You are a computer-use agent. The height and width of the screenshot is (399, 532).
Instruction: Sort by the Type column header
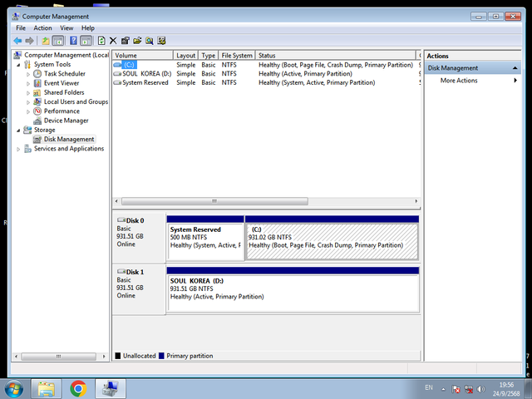coord(208,56)
